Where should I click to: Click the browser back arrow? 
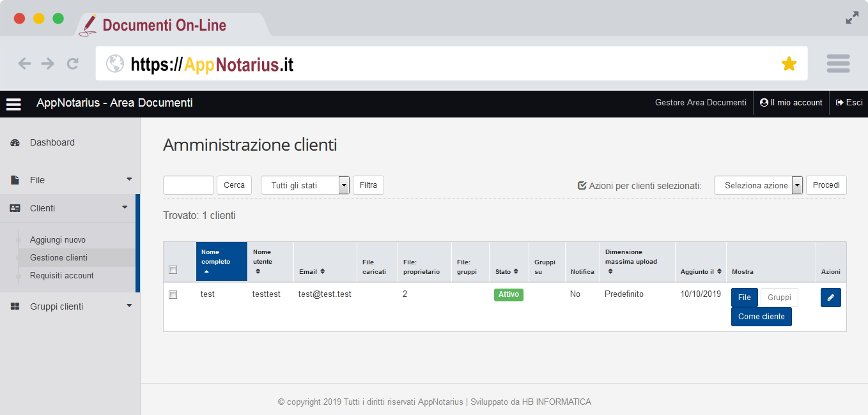(x=24, y=63)
